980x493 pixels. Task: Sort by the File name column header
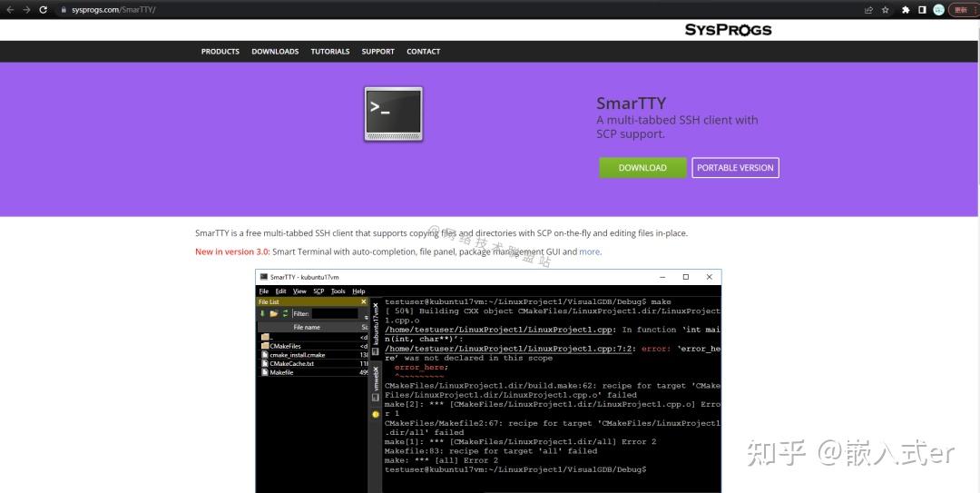307,327
